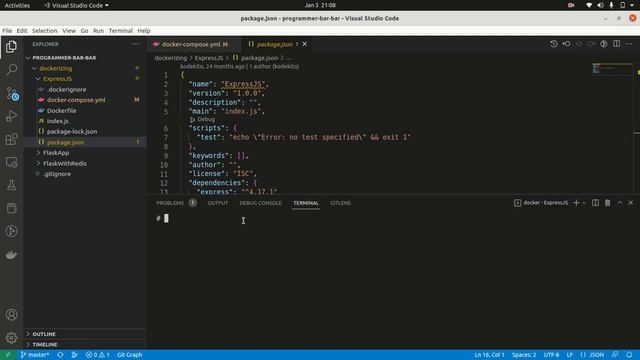The width and height of the screenshot is (640, 360).
Task: Click the new terminal plus icon
Action: [x=576, y=203]
